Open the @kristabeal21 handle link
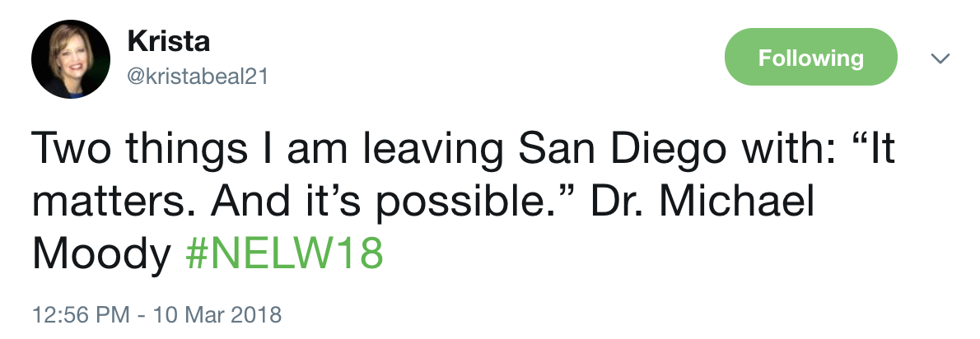 pos(198,77)
